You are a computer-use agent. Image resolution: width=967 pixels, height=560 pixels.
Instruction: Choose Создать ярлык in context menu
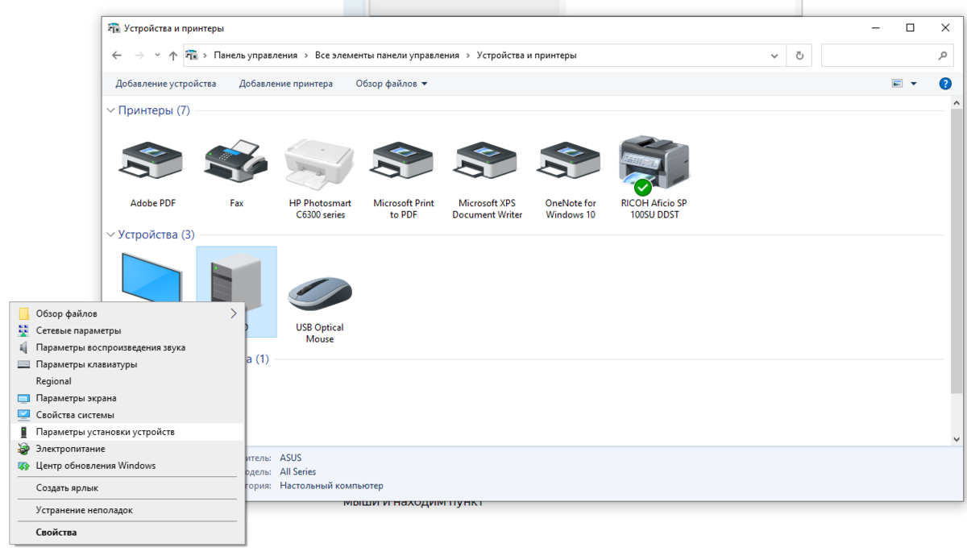point(127,487)
